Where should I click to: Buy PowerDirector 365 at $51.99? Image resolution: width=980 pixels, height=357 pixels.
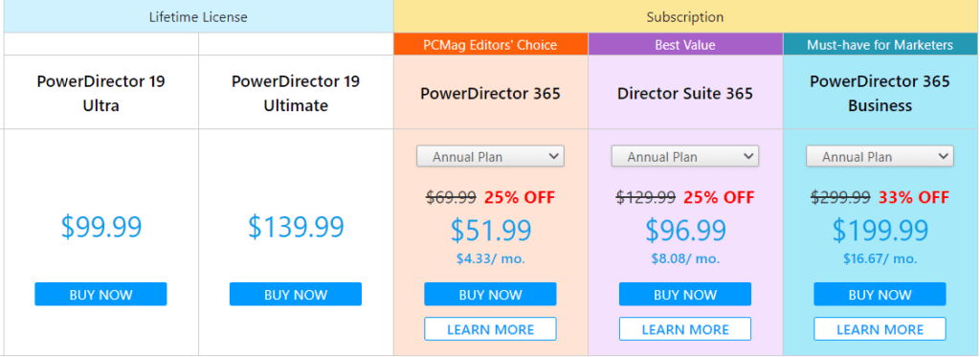[x=490, y=295]
